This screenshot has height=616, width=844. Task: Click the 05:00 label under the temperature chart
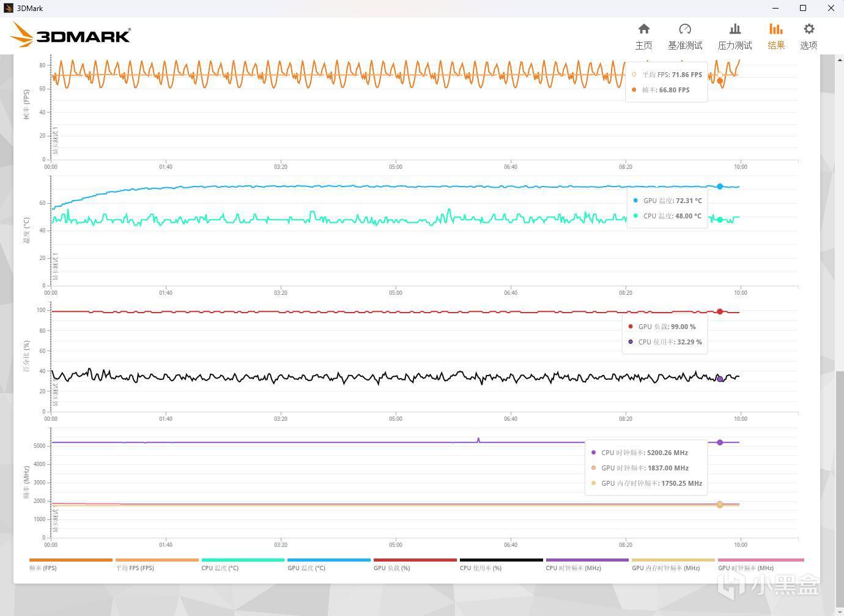click(396, 293)
